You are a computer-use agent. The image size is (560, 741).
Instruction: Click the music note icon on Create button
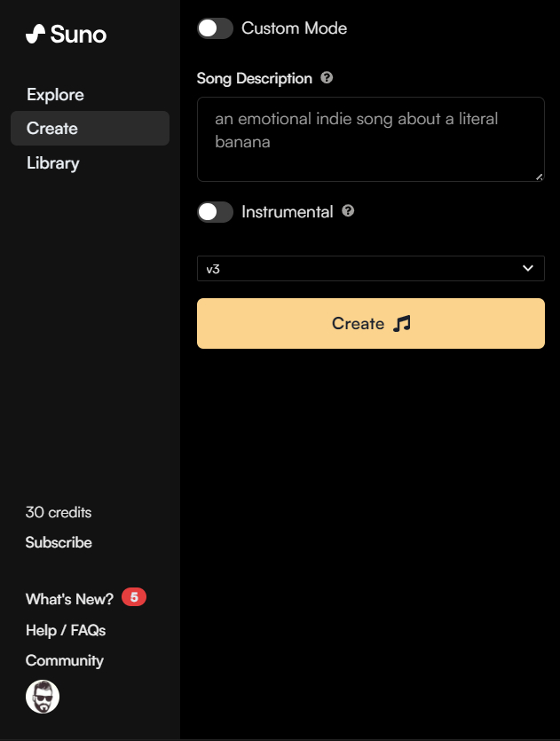tap(402, 324)
